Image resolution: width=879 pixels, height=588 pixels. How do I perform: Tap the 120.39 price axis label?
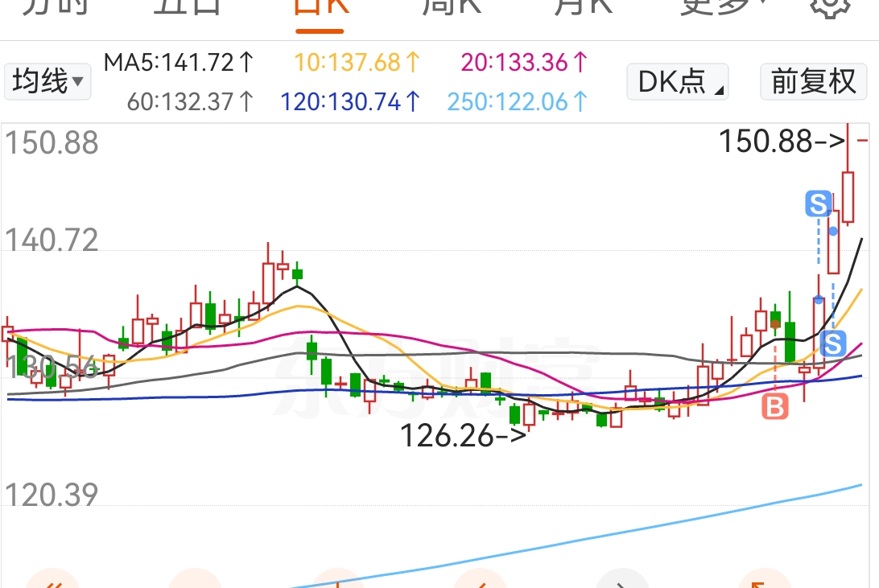coord(52,495)
